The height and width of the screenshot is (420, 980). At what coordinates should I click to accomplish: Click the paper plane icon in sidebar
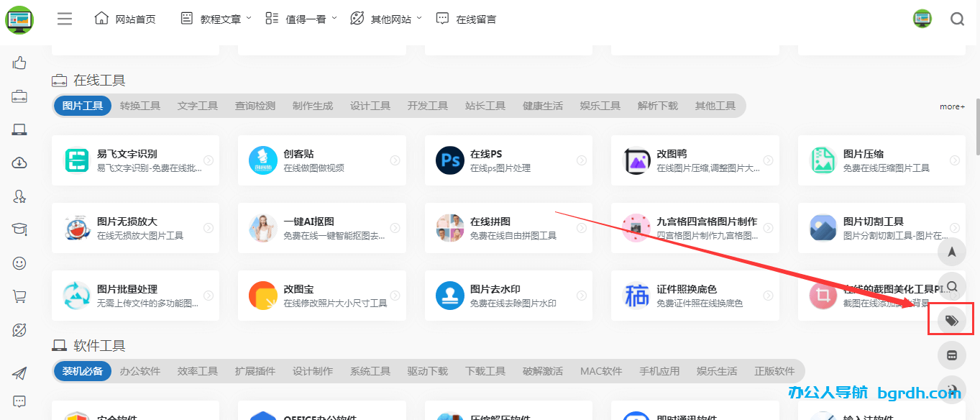[x=19, y=373]
